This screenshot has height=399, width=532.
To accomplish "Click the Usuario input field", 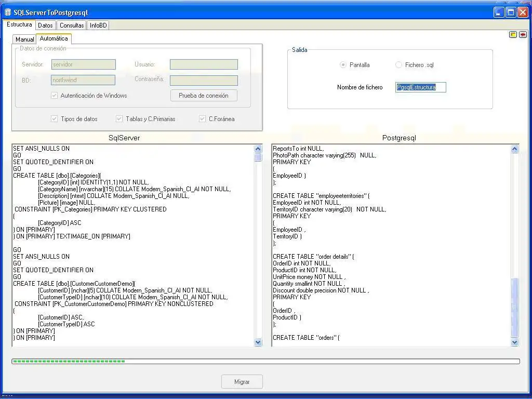I will tap(204, 64).
